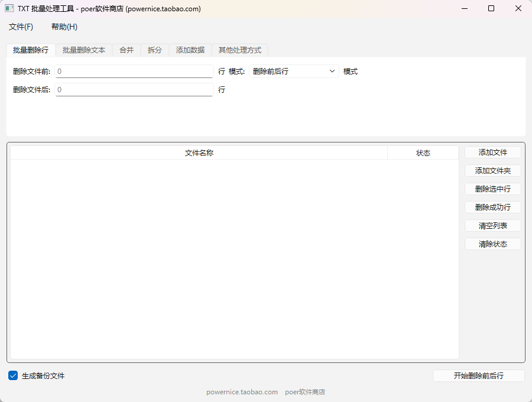Open the 拆分 tab
This screenshot has height=402, width=532.
tap(155, 50)
